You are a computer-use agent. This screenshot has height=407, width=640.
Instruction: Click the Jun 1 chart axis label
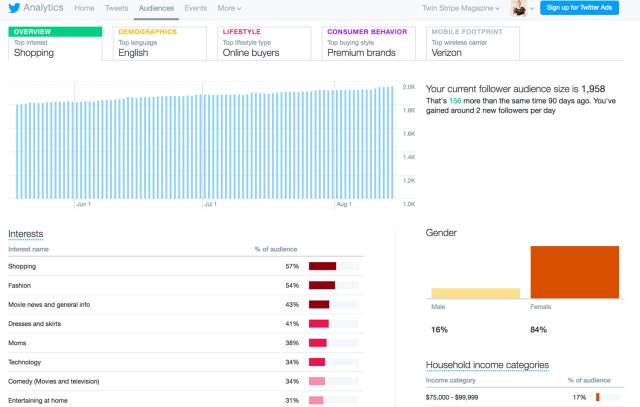(x=84, y=204)
